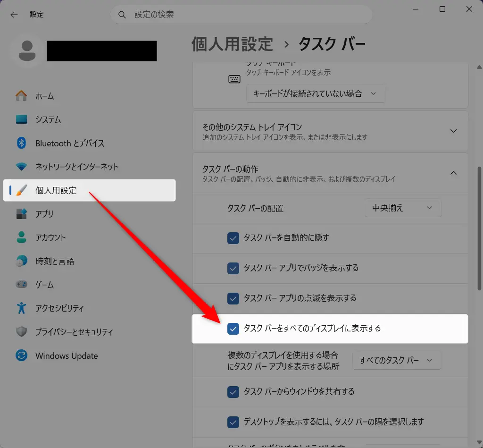The width and height of the screenshot is (483, 448).
Task: Disable タスク バーからウィンドウを共有する checkbox
Action: click(233, 392)
